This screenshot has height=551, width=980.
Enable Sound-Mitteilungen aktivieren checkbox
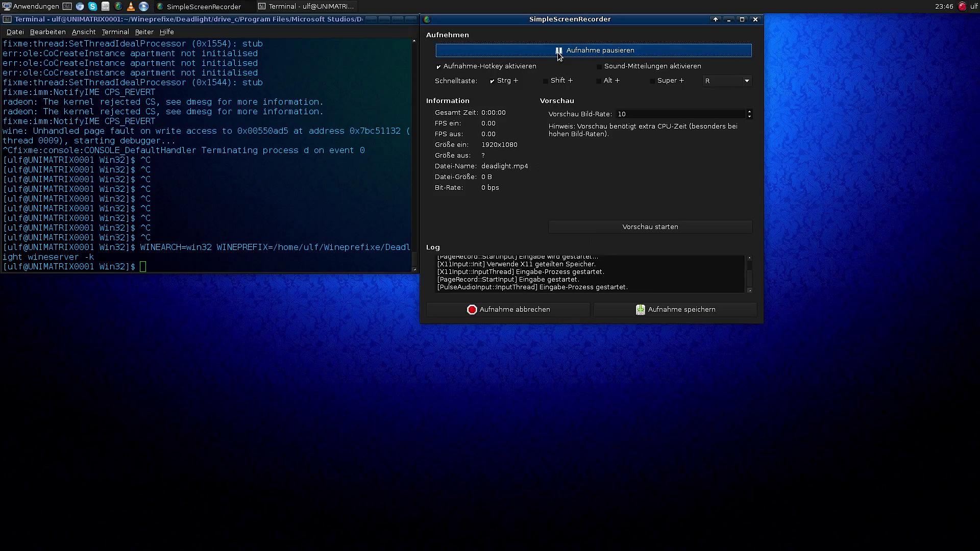(x=599, y=66)
